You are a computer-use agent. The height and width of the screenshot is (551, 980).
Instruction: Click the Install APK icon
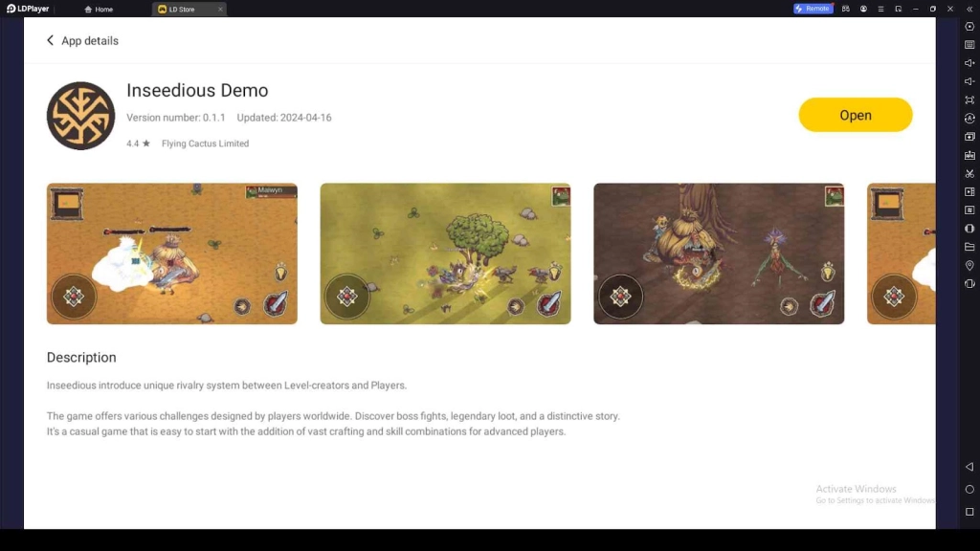point(969,155)
